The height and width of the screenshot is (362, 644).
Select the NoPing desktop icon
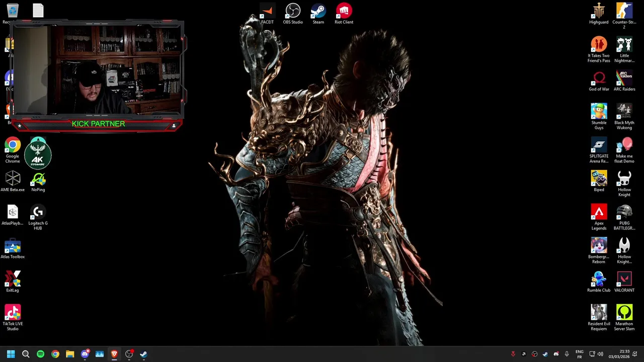tap(38, 182)
